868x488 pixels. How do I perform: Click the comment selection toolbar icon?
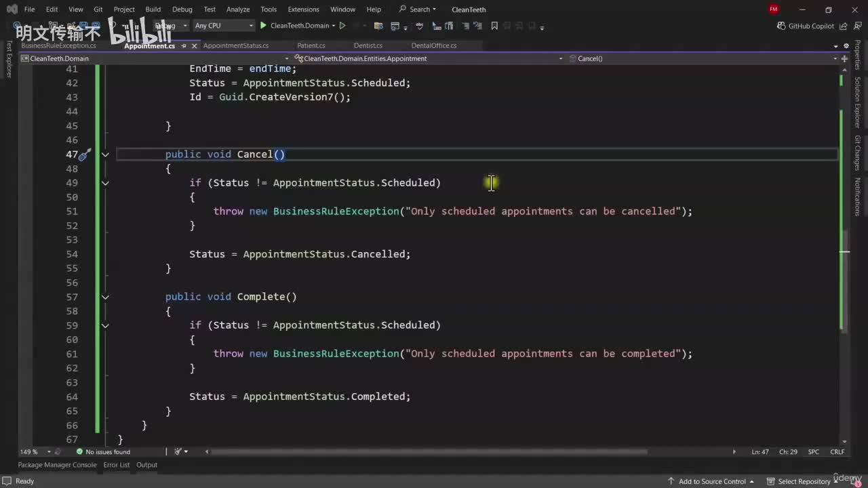click(x=465, y=26)
